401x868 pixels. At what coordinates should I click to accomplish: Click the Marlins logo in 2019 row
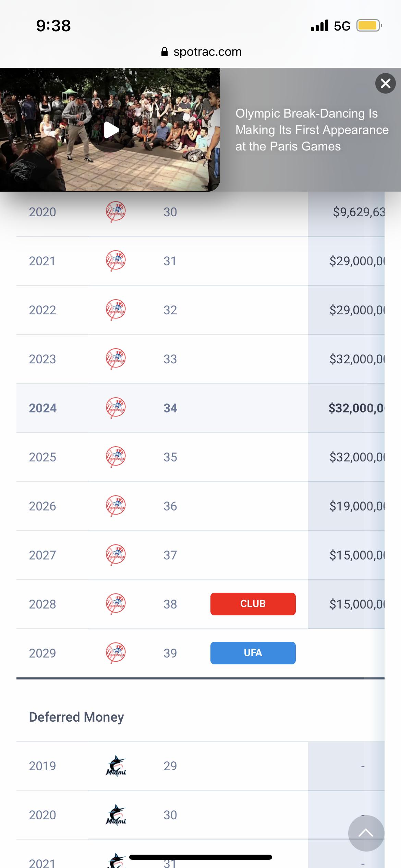click(116, 766)
